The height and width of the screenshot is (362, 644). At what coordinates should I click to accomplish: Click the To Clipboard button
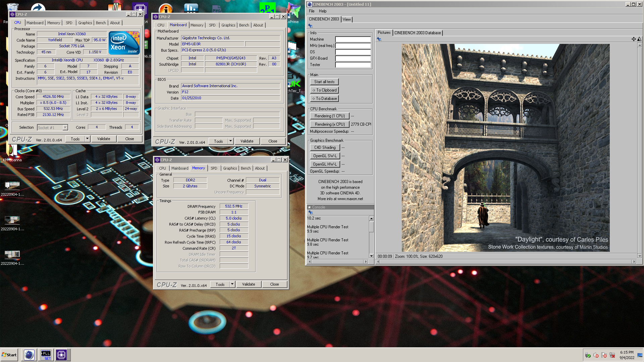coord(324,90)
